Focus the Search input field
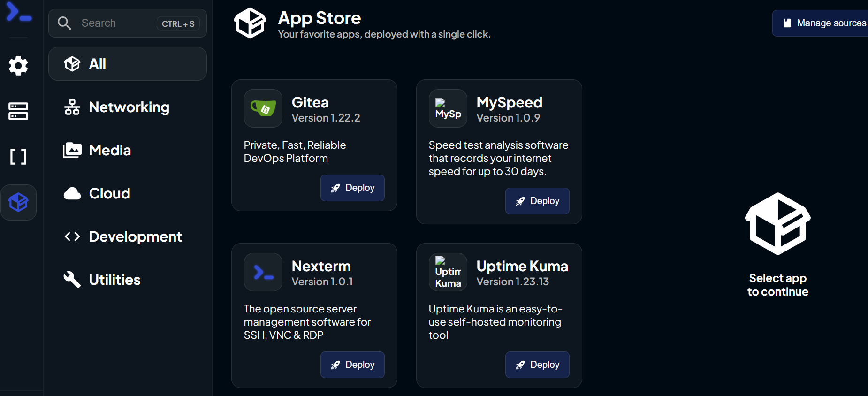This screenshot has width=868, height=396. (117, 23)
